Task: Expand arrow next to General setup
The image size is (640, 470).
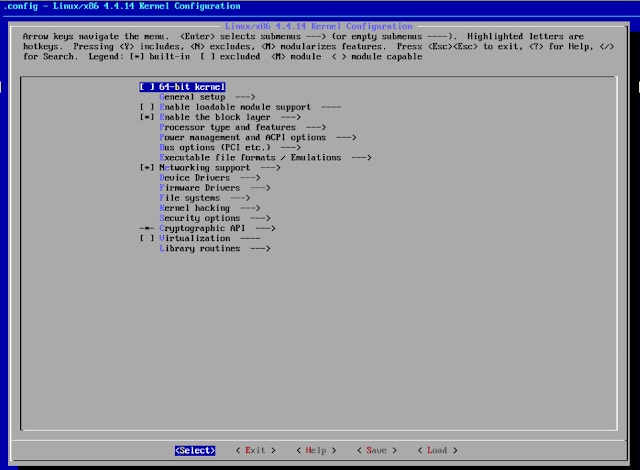Action: 245,97
